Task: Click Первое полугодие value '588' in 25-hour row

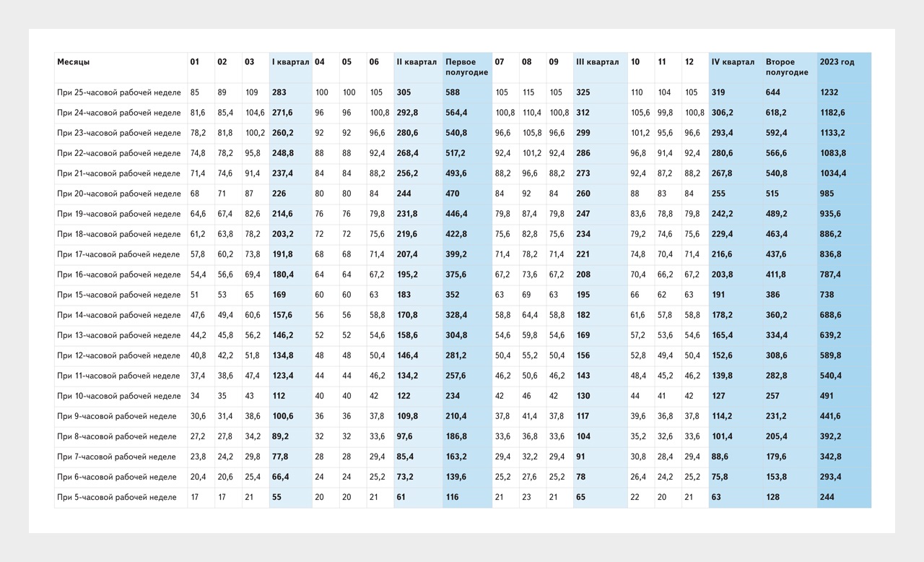Action: 453,92
